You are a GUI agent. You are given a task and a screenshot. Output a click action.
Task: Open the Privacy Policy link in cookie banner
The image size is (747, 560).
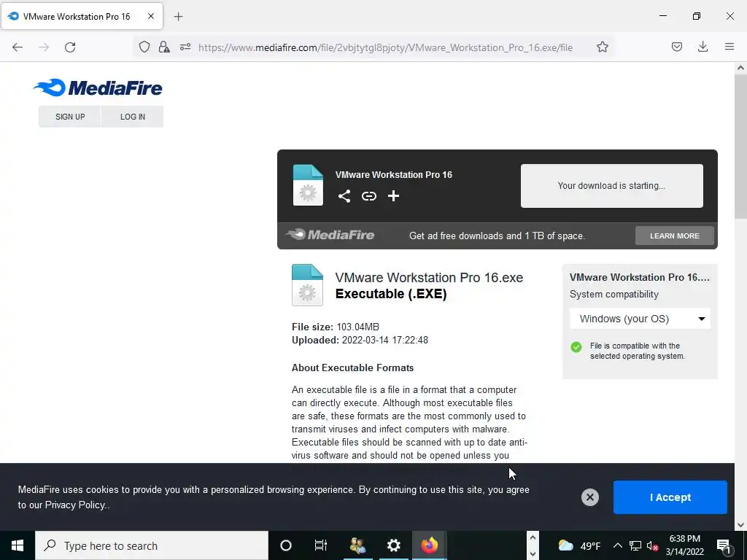(x=74, y=505)
